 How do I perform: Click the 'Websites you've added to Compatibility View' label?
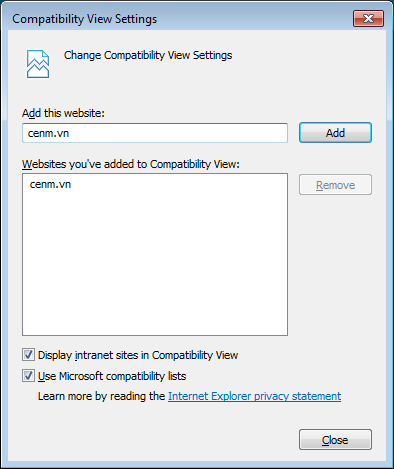tap(131, 164)
